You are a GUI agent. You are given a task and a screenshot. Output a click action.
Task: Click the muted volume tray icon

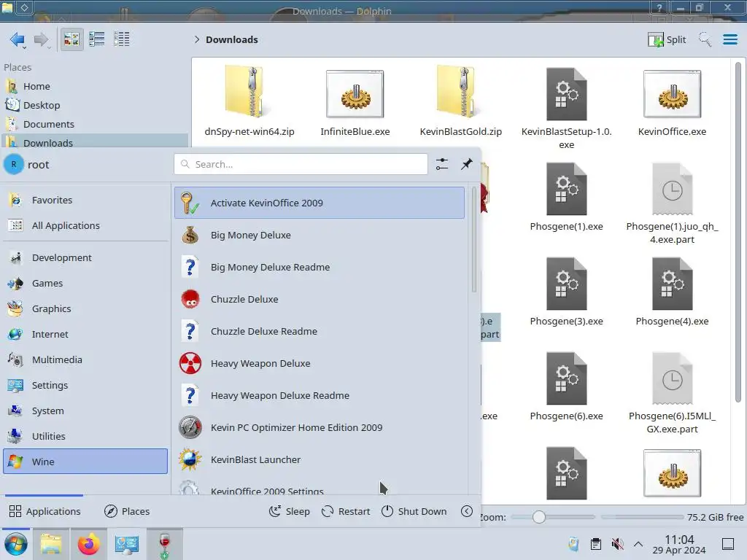click(617, 544)
